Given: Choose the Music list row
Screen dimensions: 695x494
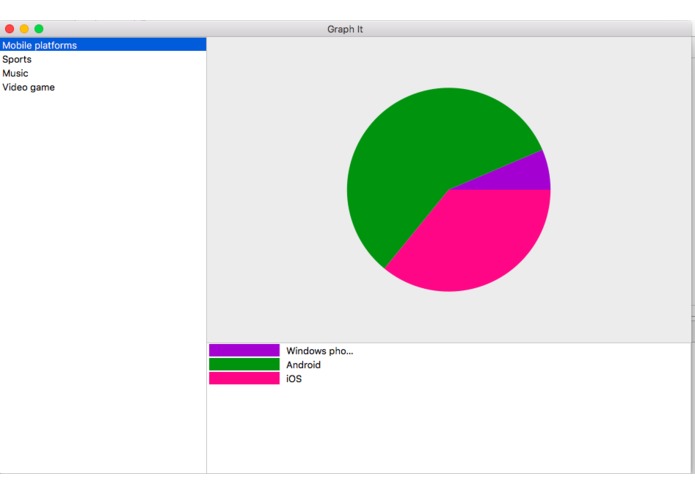Looking at the screenshot, I should click(x=103, y=73).
